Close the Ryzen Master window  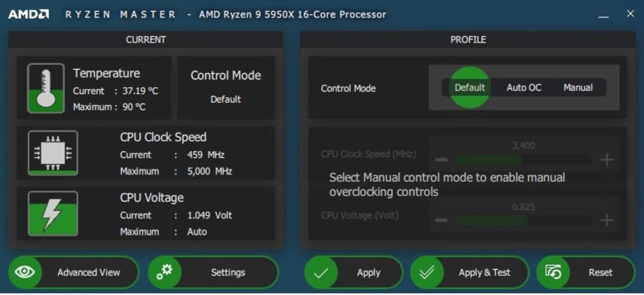coord(630,14)
